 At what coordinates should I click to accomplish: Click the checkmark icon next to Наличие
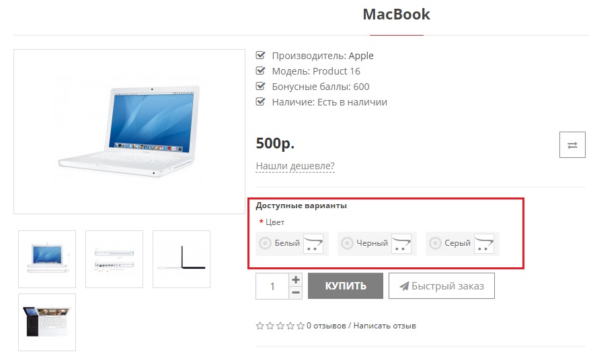(x=260, y=101)
